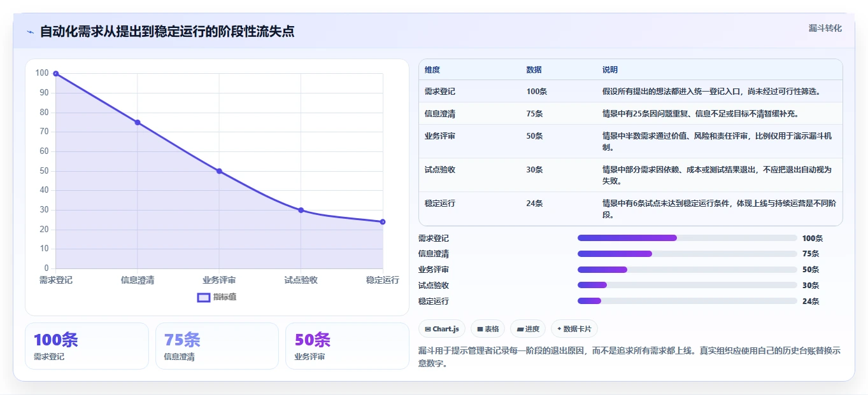
Task: Click the lightning icon beside the header title
Action: 31,32
